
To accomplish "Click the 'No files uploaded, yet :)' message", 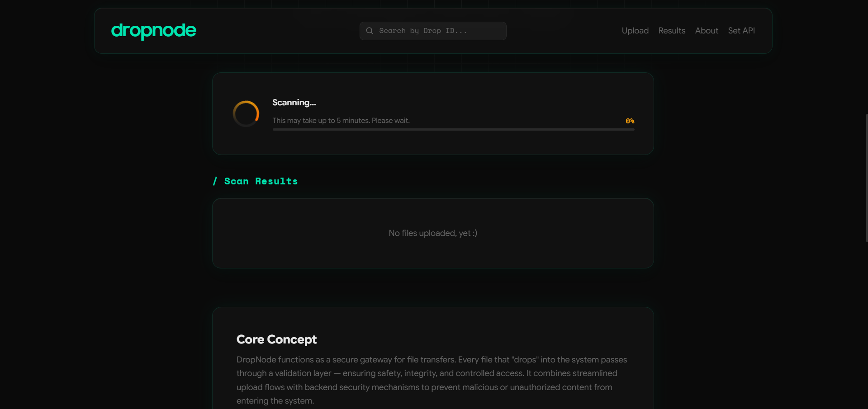I will point(432,233).
